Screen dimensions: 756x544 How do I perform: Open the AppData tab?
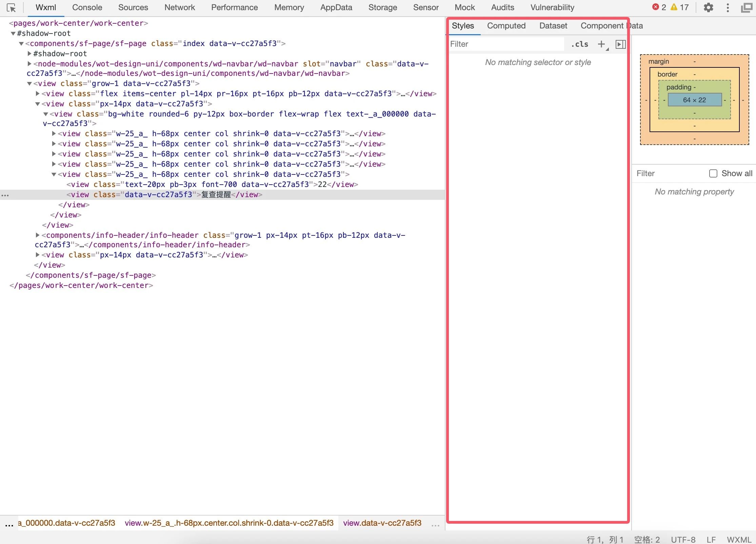point(336,7)
